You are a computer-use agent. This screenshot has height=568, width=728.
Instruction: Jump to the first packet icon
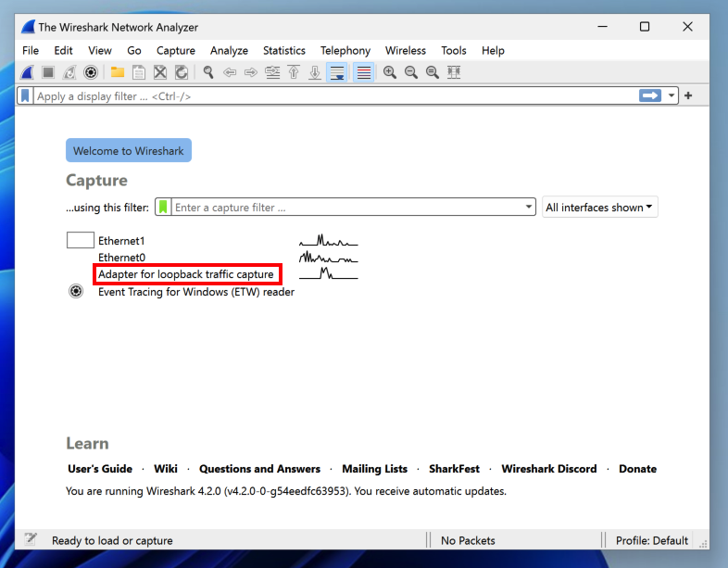point(294,72)
